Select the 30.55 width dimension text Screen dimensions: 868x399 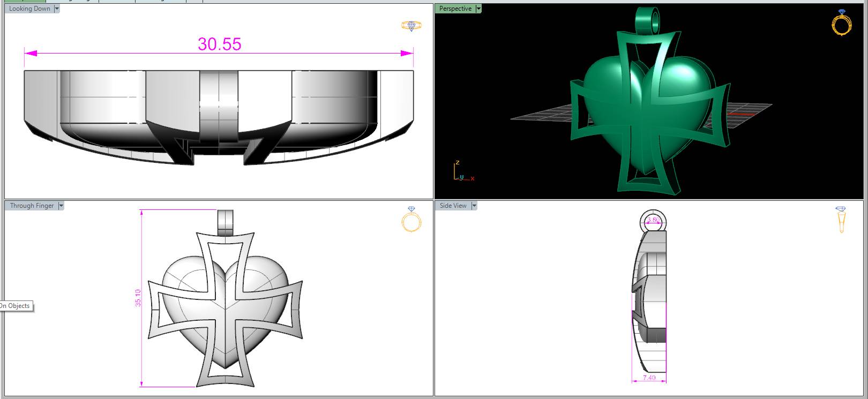point(220,44)
